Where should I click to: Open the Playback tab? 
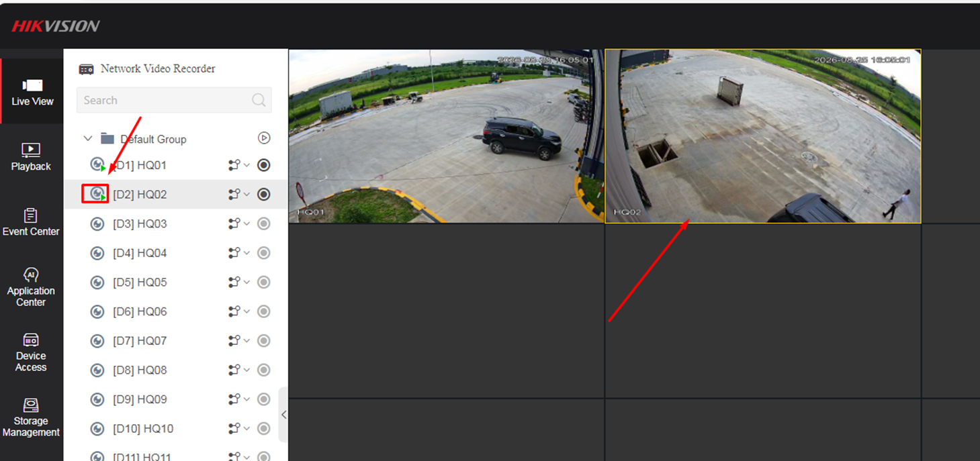point(31,156)
